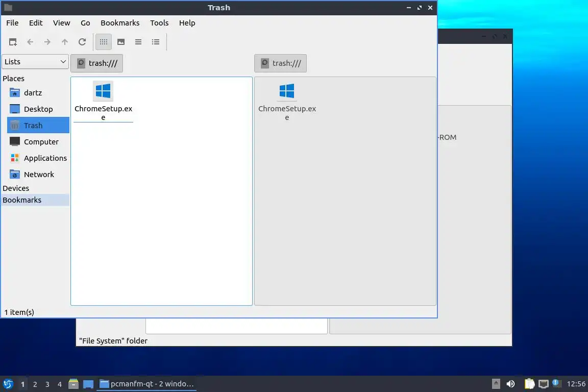Click pcmanfm-qt taskbar window group
The height and width of the screenshot is (392, 588).
click(146, 384)
